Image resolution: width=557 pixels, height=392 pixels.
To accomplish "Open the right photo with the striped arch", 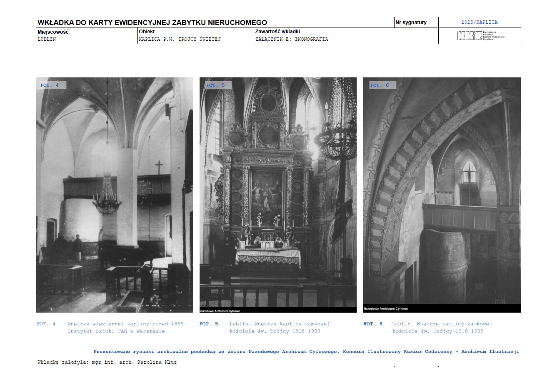I will pos(442,195).
